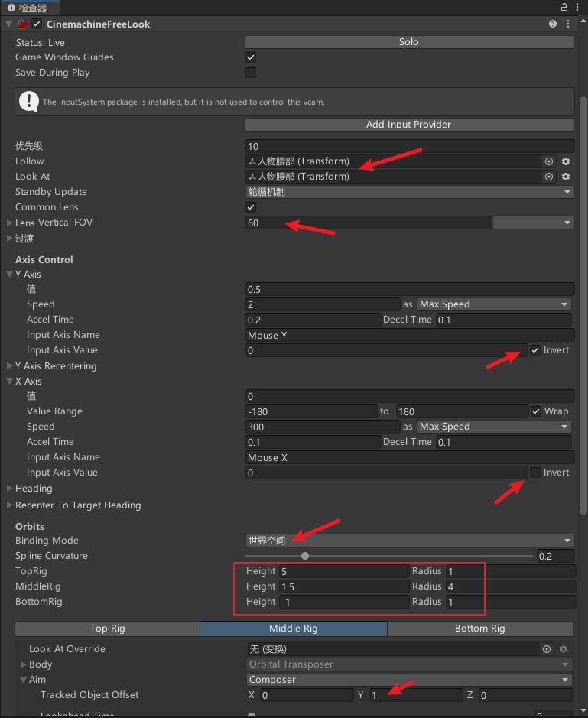Click BottomRig Height field
This screenshot has height=718, width=588.
click(344, 602)
